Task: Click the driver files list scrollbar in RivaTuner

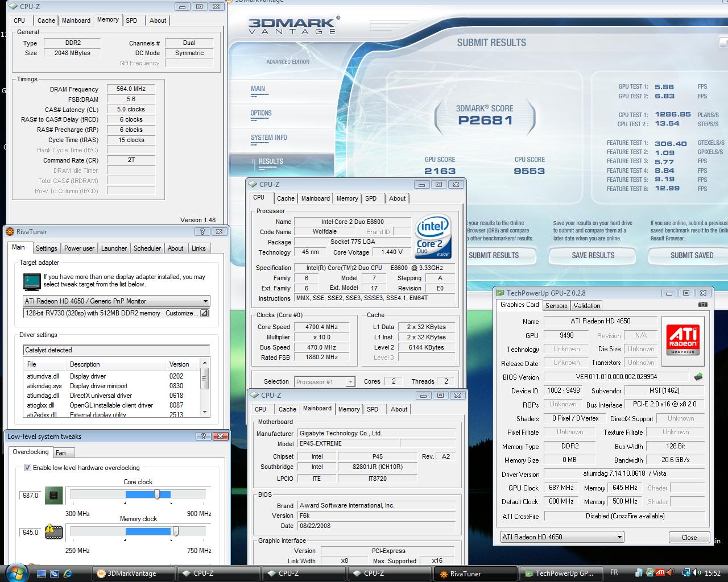Action: click(205, 387)
